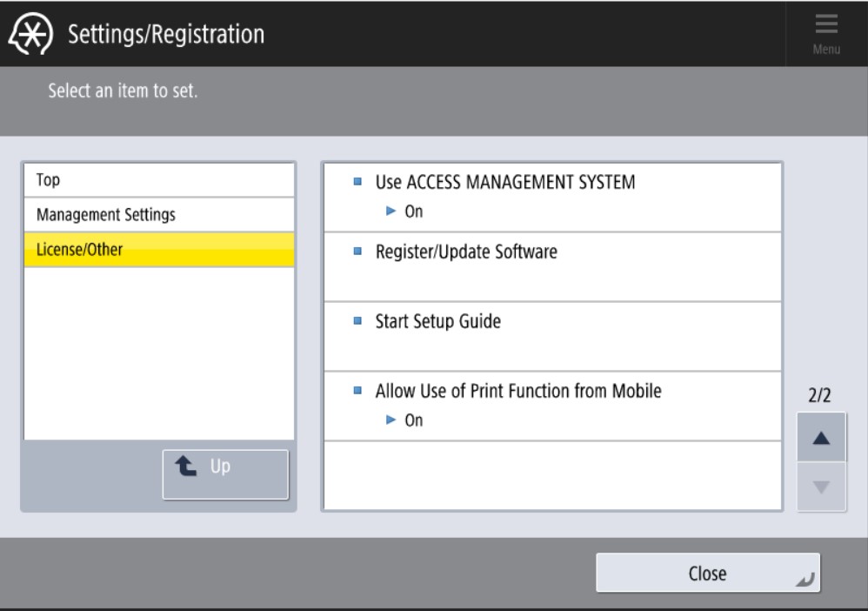Open Register/Update Software
Image resolution: width=868 pixels, height=611 pixels.
[465, 252]
